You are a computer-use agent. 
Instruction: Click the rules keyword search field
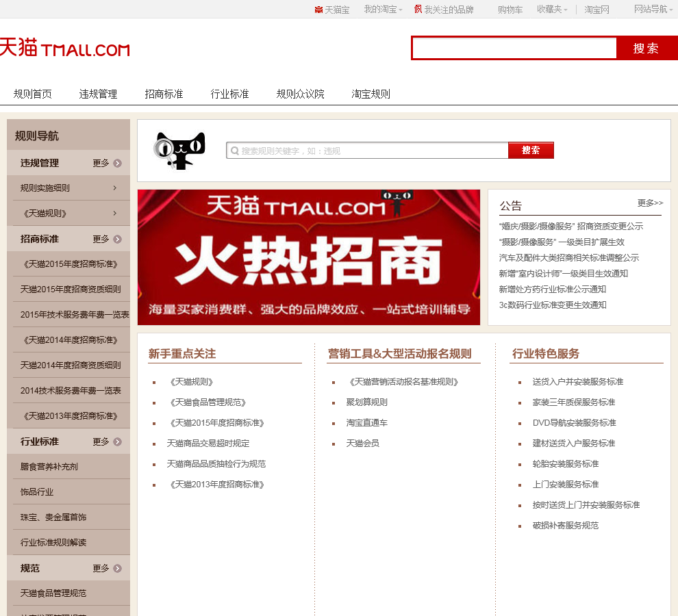[x=366, y=151]
